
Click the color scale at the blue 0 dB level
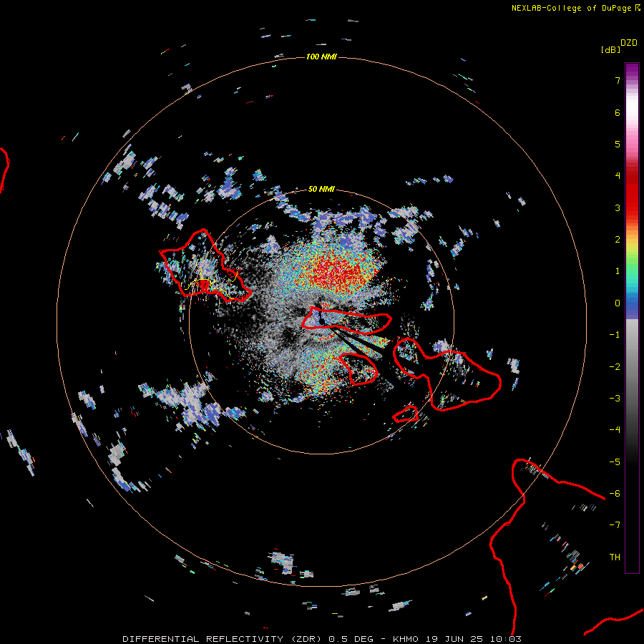pos(632,303)
